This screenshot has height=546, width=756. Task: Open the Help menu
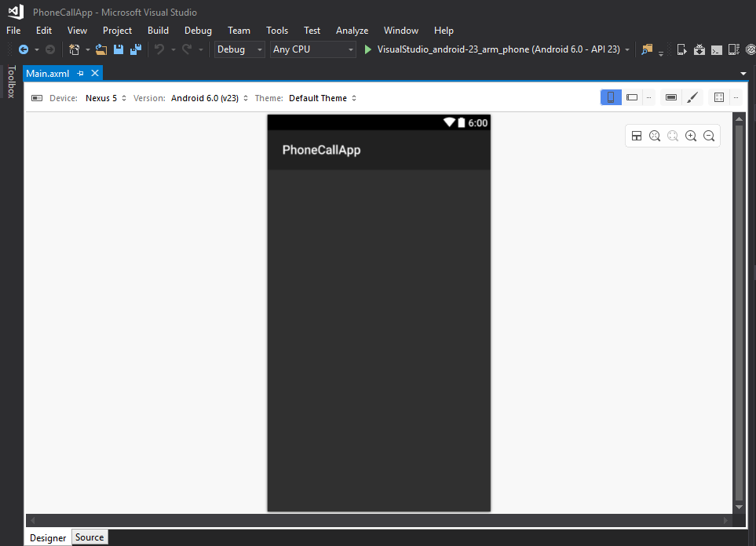[x=444, y=31]
